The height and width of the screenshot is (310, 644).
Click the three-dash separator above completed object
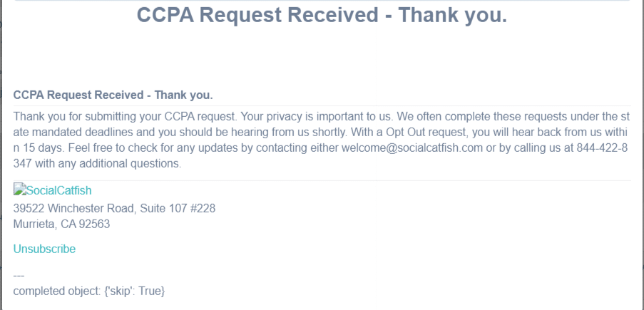pos(19,276)
